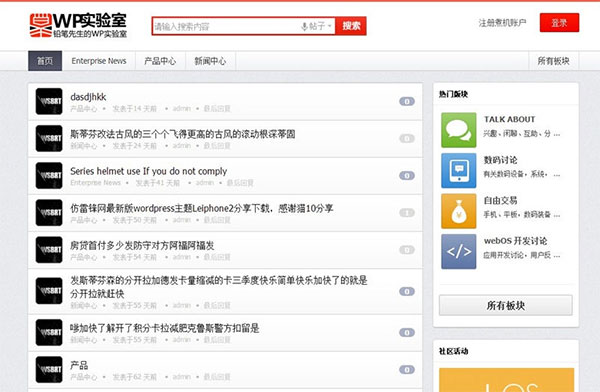600x392 pixels.
Task: Click 发表于14 天前 timestamp text
Action: tap(134, 109)
